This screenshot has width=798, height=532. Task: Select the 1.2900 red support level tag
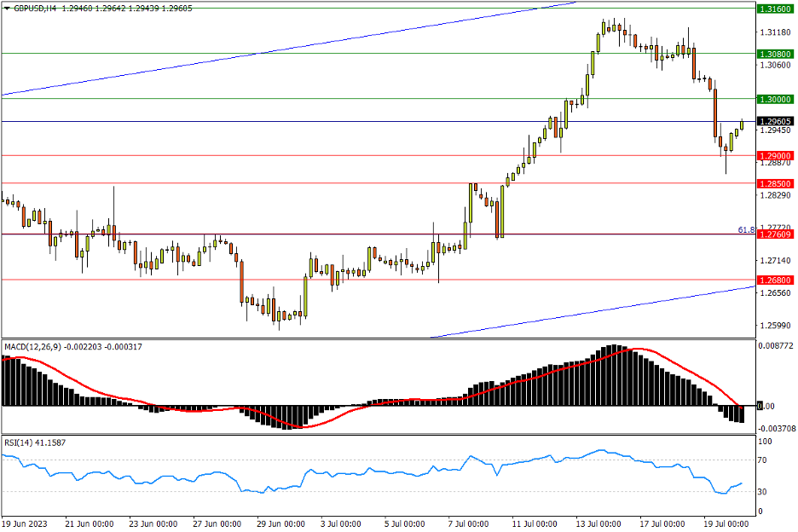click(774, 156)
